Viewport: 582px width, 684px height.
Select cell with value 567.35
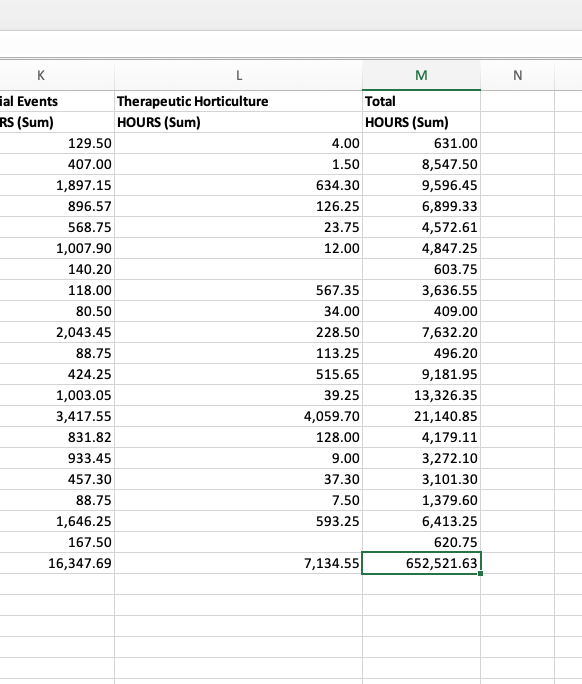(x=239, y=290)
